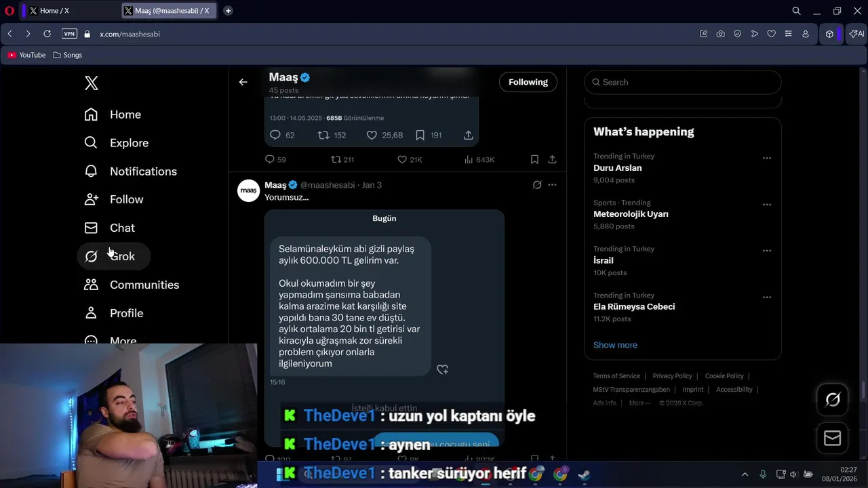
Task: Open the Imprint footer link
Action: coord(693,390)
